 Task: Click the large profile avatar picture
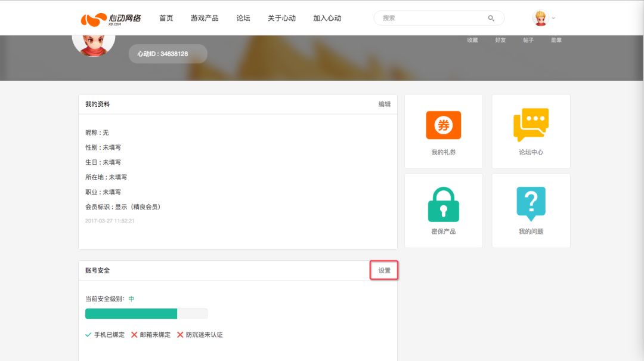coord(94,45)
